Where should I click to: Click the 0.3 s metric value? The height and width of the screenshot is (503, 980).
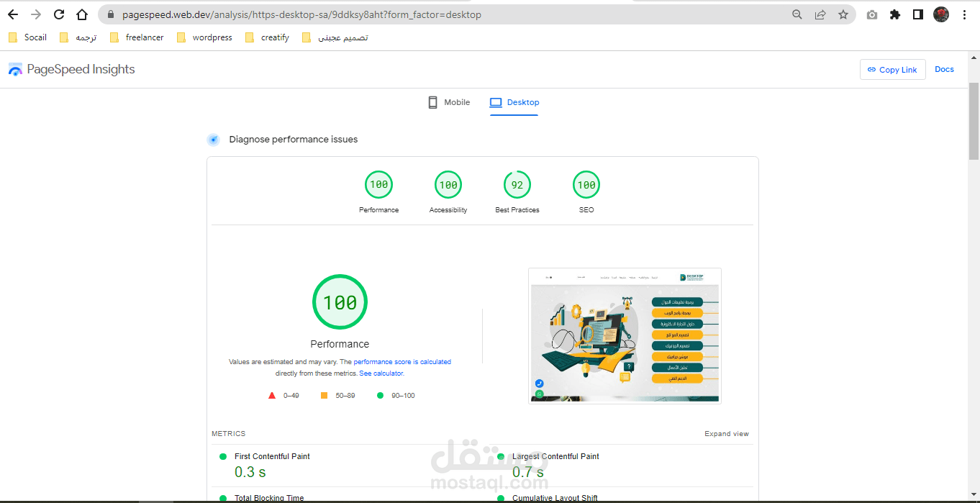coord(250,472)
